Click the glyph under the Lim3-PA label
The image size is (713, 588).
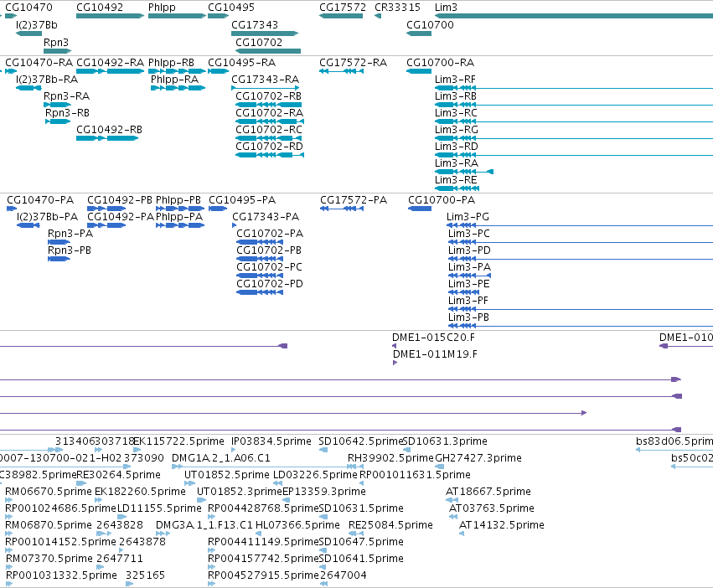coord(469,276)
